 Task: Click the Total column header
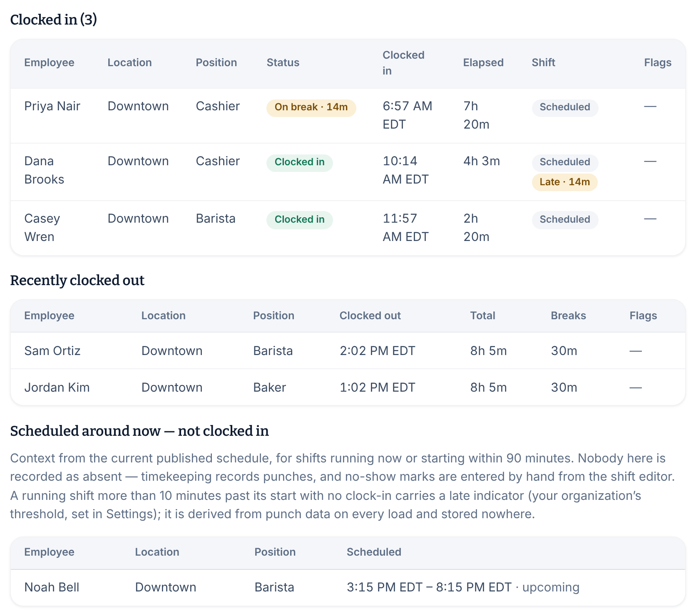point(483,315)
